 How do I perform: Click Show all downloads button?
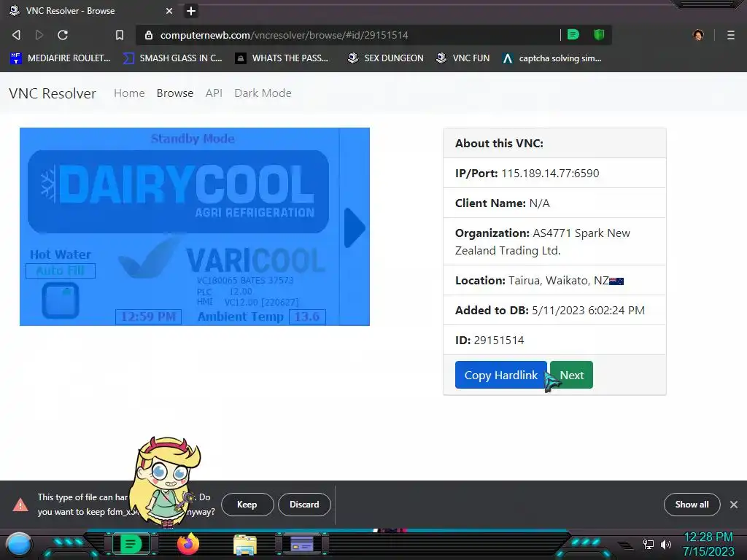(692, 505)
